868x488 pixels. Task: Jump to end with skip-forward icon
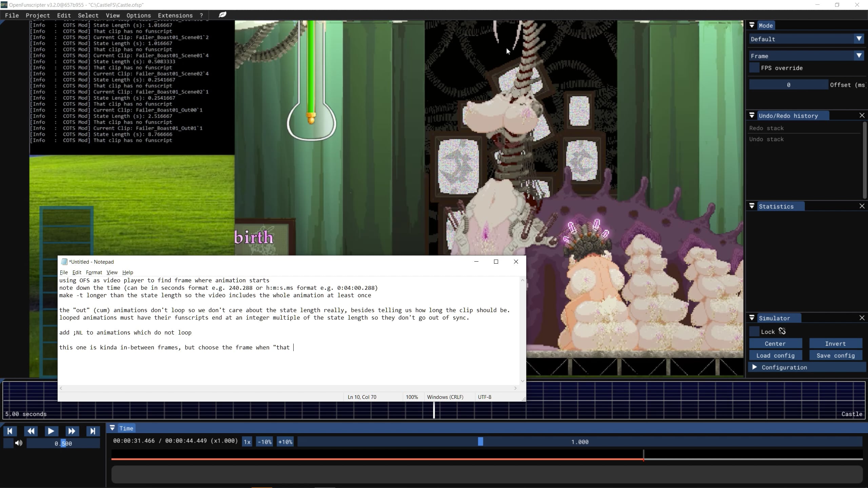point(92,431)
